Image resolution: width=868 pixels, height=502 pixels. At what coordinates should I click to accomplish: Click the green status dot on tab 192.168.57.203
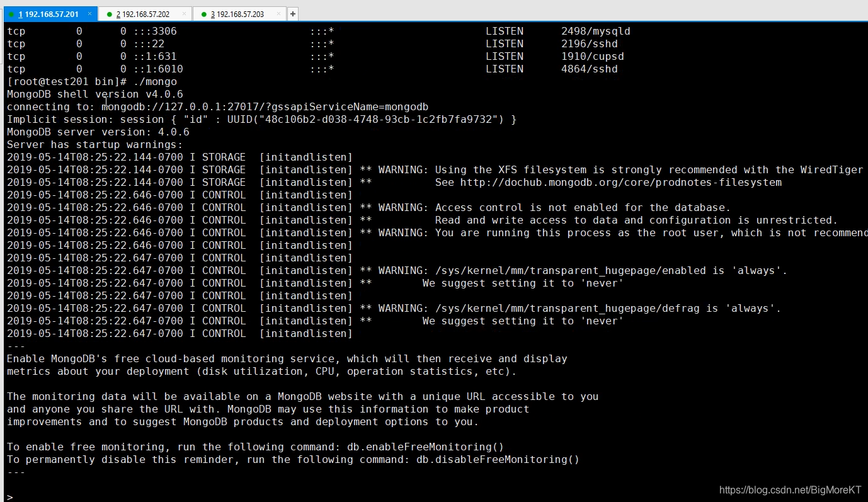click(x=203, y=14)
